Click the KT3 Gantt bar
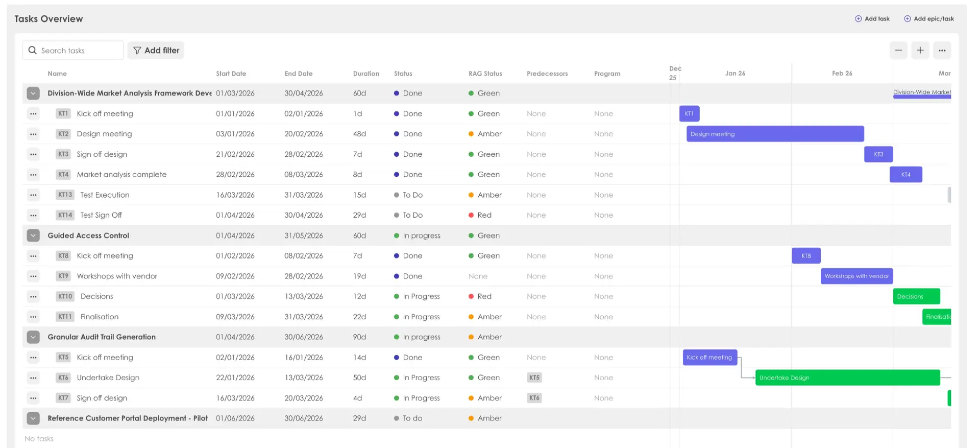The image size is (980, 448). 878,154
